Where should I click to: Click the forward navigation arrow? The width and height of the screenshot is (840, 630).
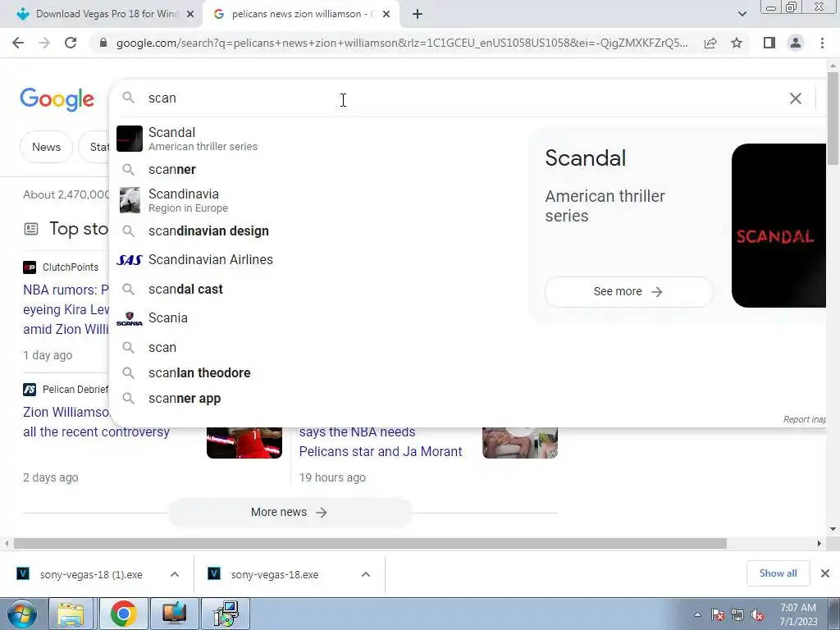click(44, 43)
